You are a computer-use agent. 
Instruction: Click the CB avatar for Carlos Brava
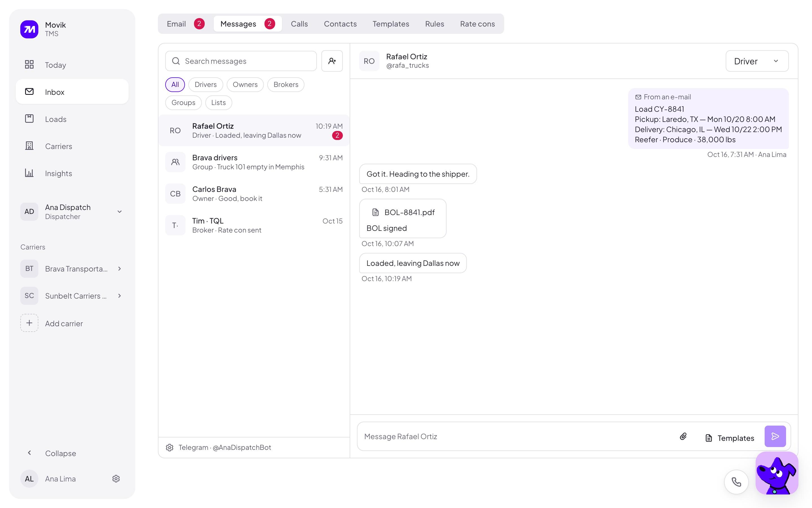pyautogui.click(x=175, y=194)
